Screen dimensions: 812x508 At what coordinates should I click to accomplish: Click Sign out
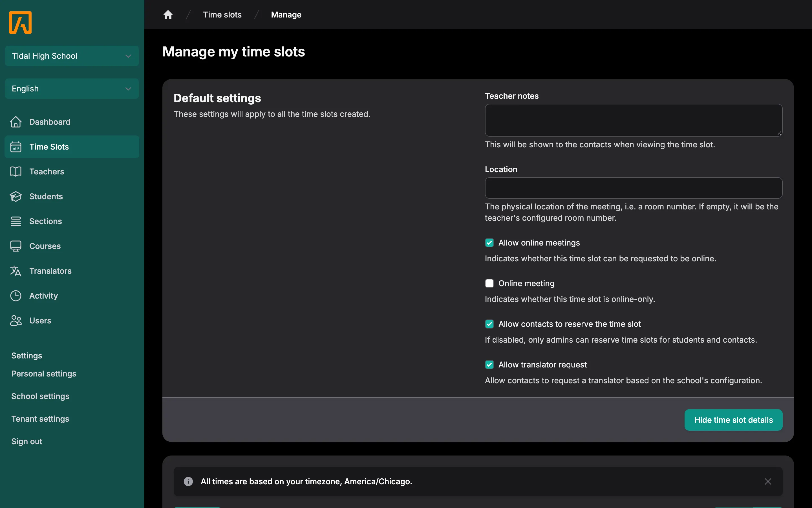tap(27, 441)
